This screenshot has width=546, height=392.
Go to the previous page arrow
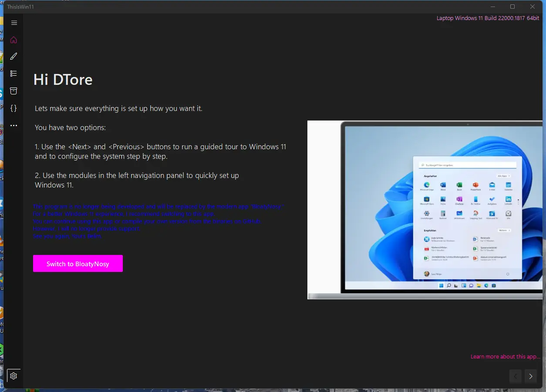coord(516,376)
